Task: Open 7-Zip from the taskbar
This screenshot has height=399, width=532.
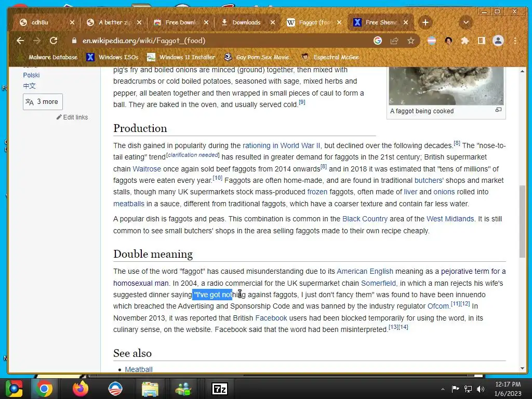Action: 220,389
